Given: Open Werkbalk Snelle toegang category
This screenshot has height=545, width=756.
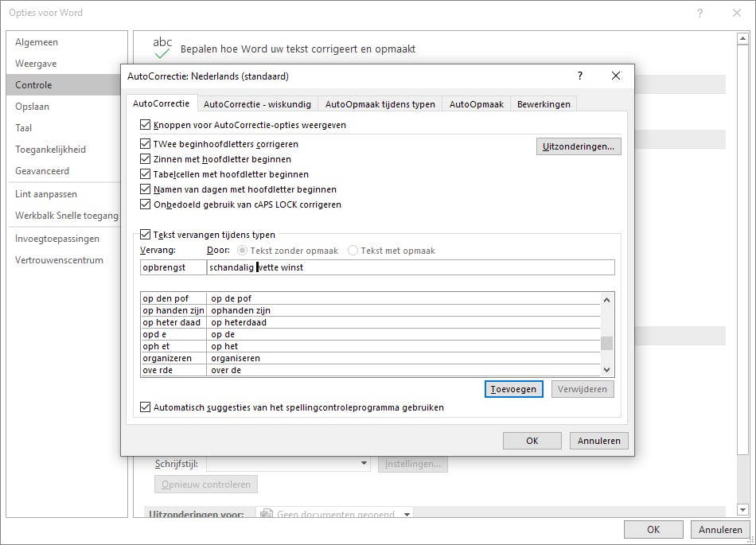Looking at the screenshot, I should [x=64, y=216].
